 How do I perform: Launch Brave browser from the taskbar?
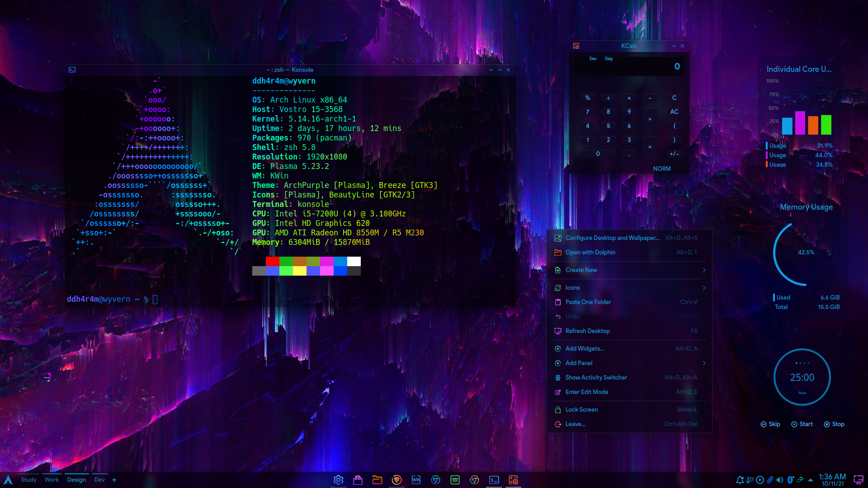pyautogui.click(x=397, y=480)
